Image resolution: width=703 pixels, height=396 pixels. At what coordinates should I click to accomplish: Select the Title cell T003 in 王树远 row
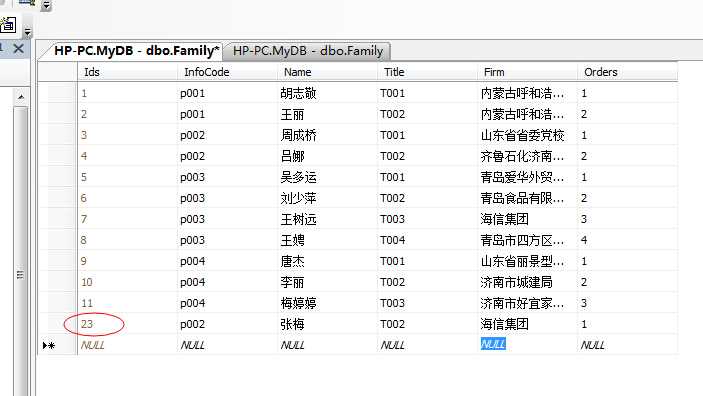[427, 219]
